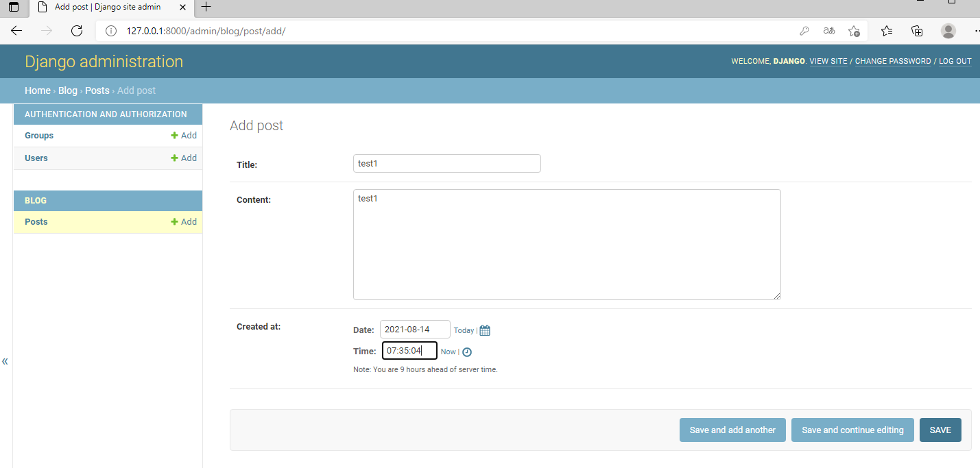Click the Today shortcut next to Date
Screen dimensions: 980x468
(464, 331)
